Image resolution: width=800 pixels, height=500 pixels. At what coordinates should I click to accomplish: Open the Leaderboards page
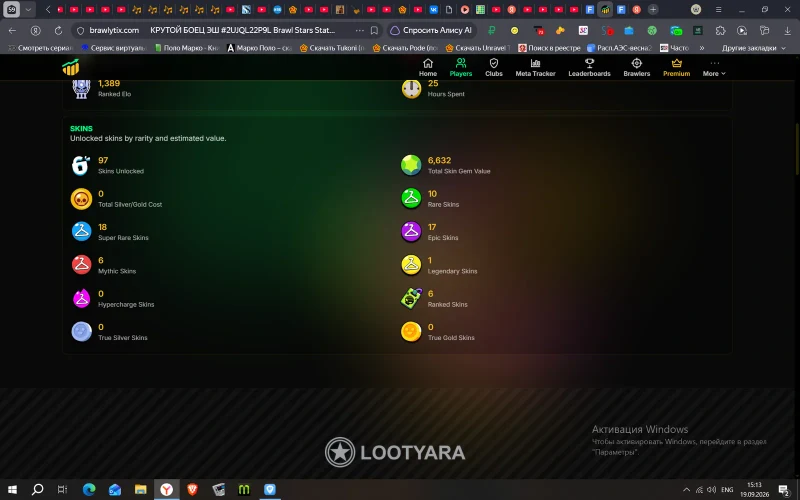[x=589, y=67]
